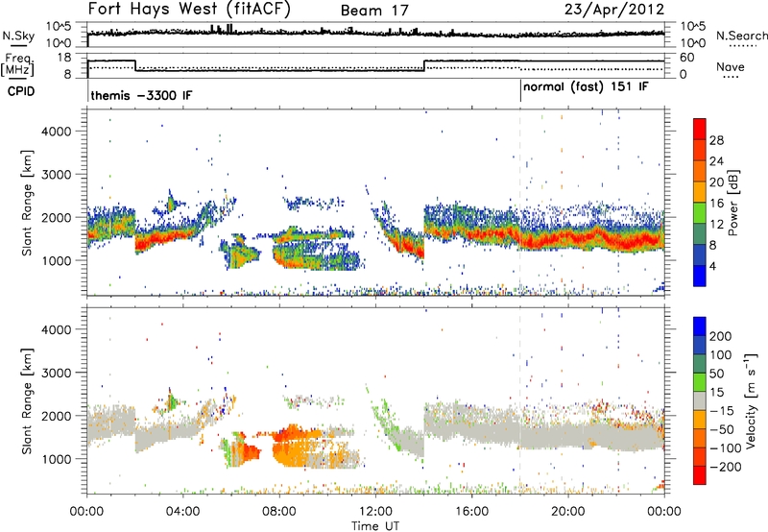768x532 pixels.
Task: Click the red top of the power colorbar
Action: coord(700,128)
